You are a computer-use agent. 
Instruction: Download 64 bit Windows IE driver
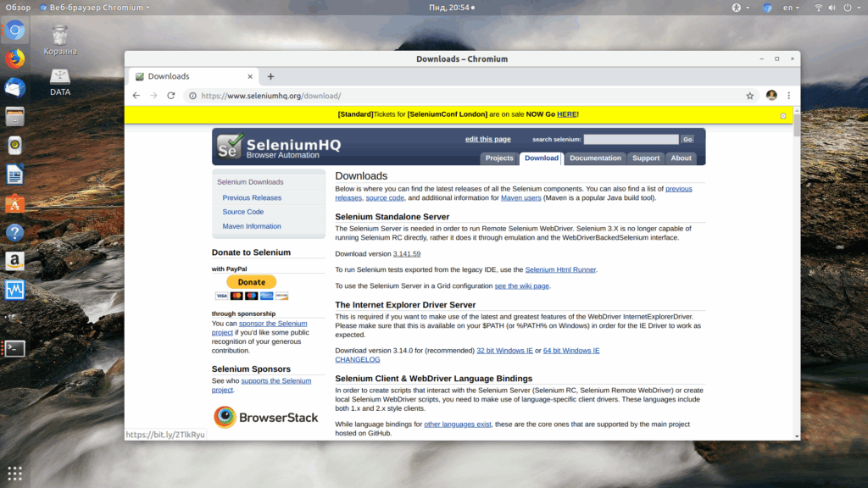click(x=571, y=351)
